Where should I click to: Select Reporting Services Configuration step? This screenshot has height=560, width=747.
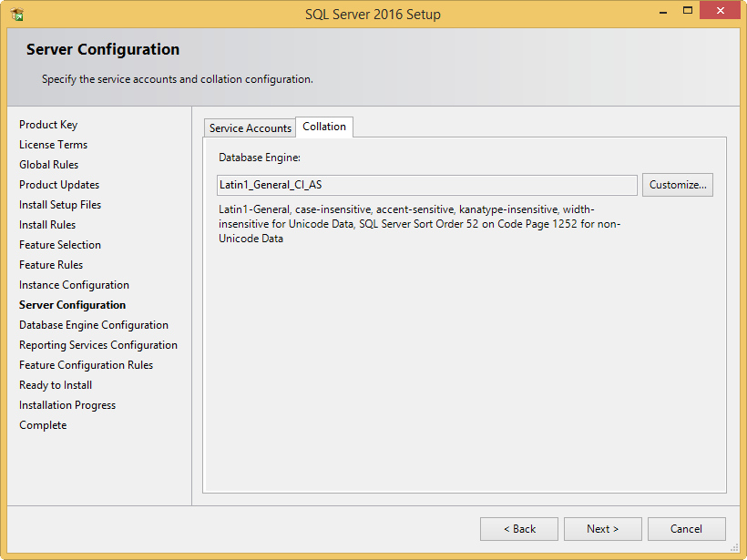point(98,345)
